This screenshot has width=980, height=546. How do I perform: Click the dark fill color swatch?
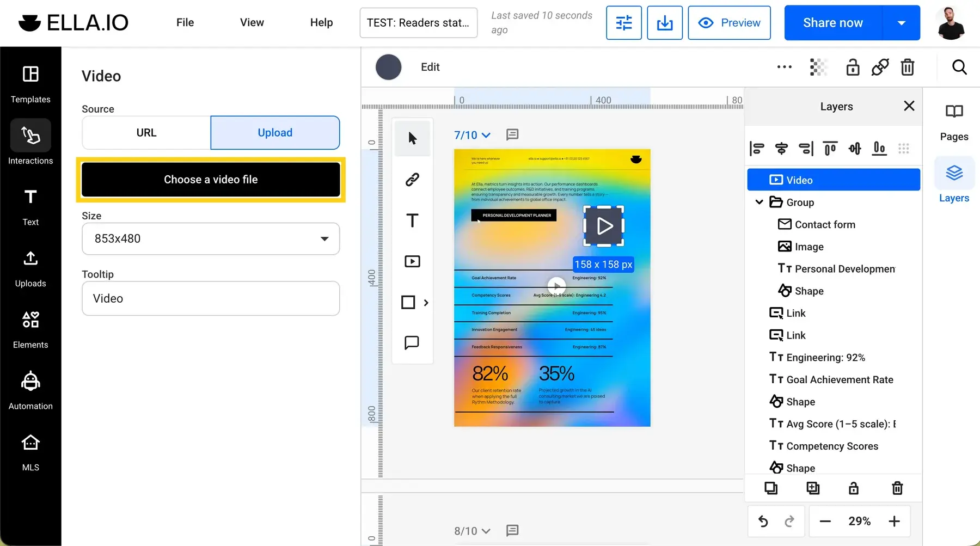coord(389,68)
